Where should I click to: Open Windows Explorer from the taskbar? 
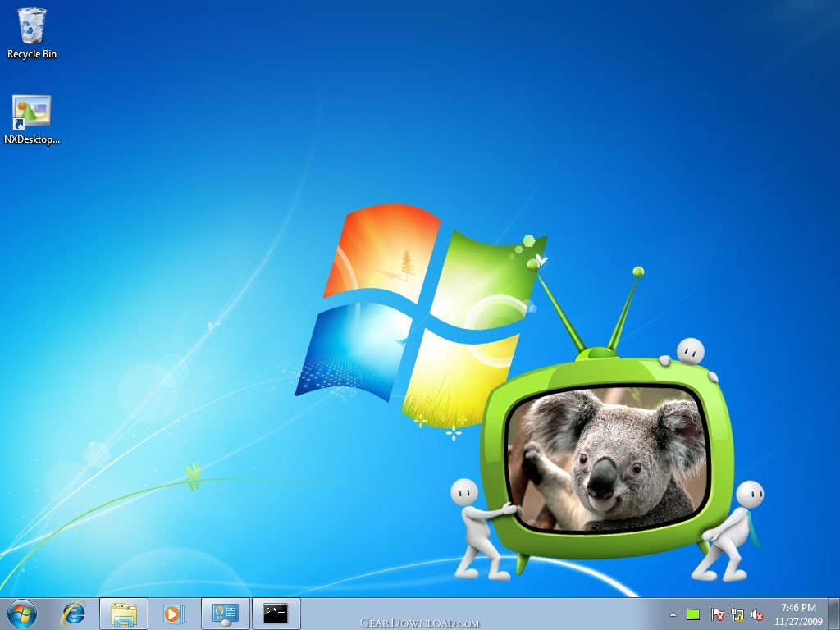pyautogui.click(x=124, y=614)
